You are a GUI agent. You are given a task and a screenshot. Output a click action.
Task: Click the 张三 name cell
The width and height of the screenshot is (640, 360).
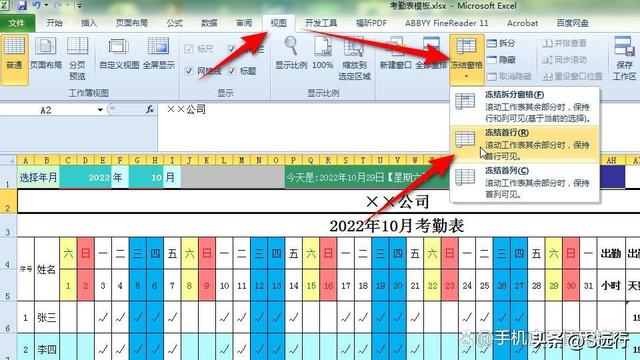tap(47, 318)
